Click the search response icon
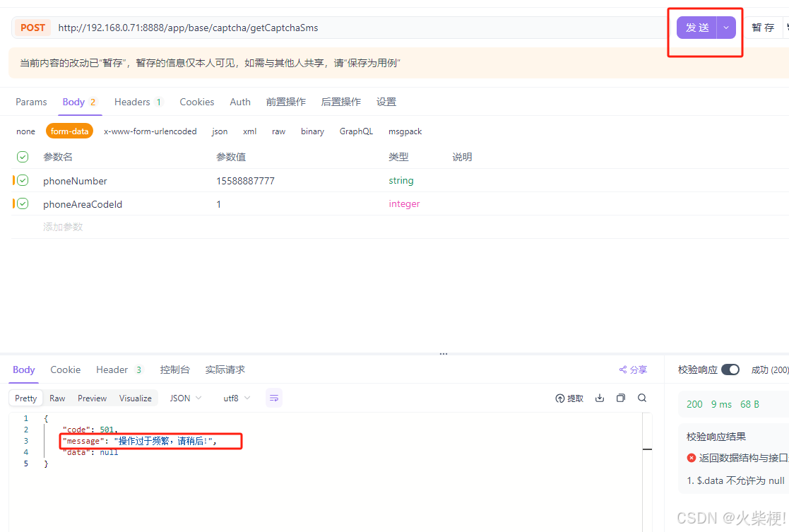This screenshot has width=789, height=532. click(x=642, y=398)
